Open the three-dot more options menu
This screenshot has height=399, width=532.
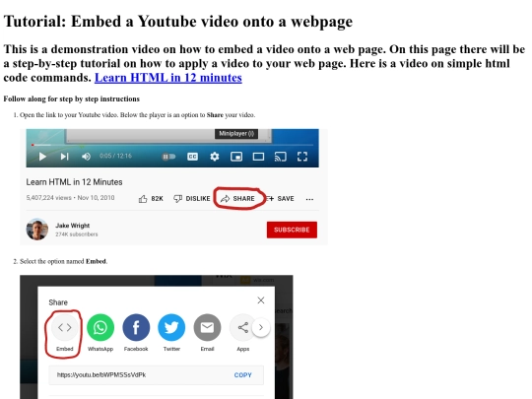tap(309, 199)
